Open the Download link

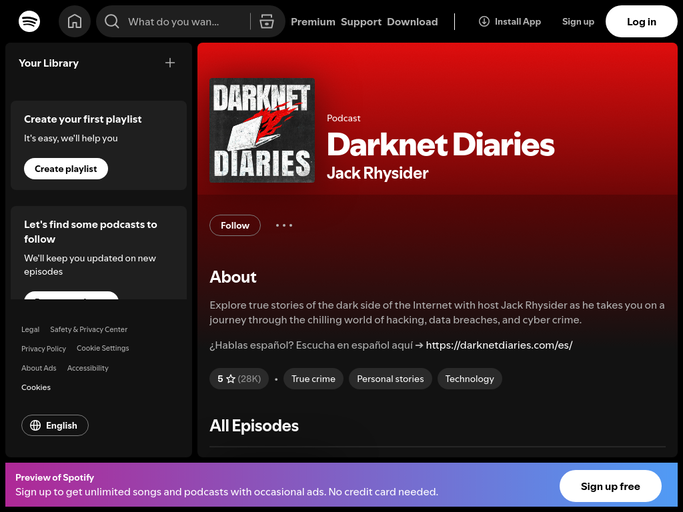click(x=412, y=22)
